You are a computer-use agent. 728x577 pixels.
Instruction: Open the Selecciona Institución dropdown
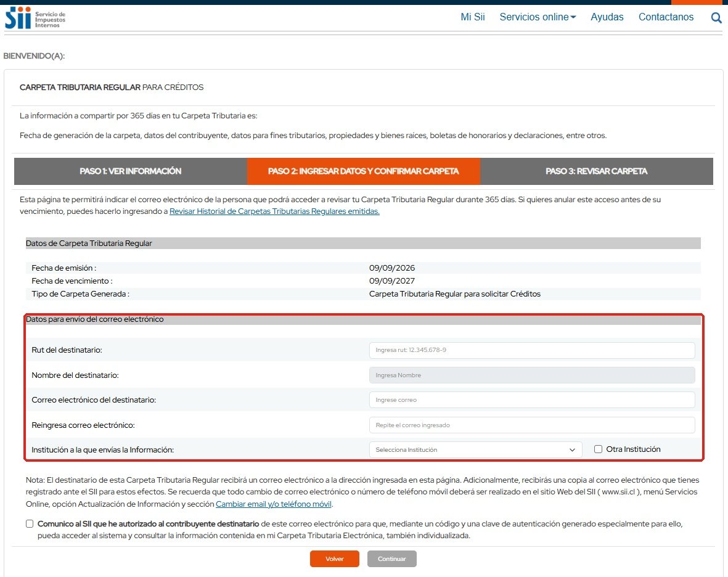point(475,450)
